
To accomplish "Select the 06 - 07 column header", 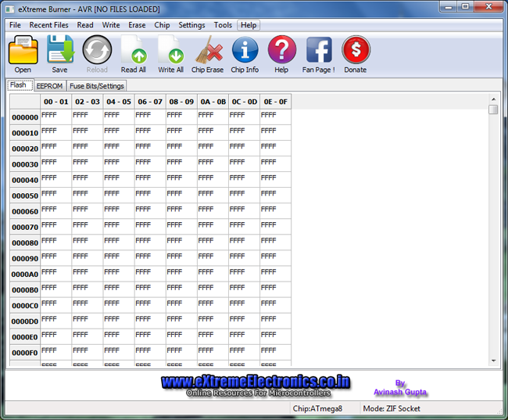I will point(150,102).
